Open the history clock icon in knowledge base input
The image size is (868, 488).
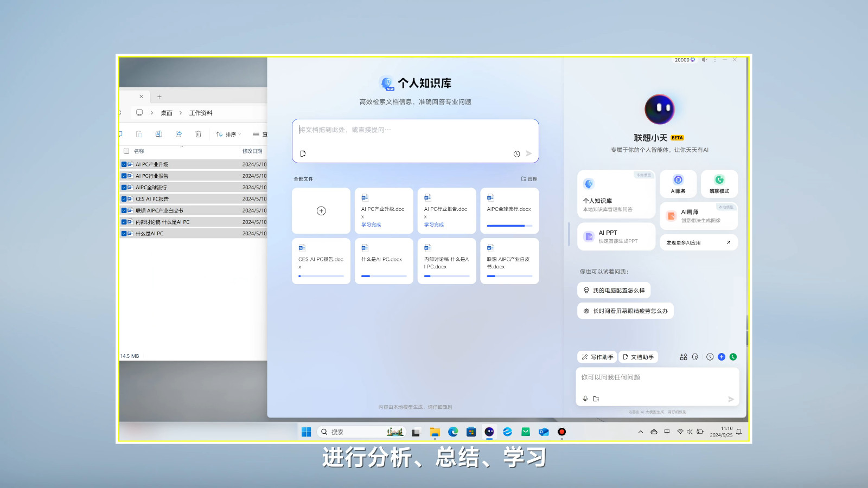coord(516,154)
